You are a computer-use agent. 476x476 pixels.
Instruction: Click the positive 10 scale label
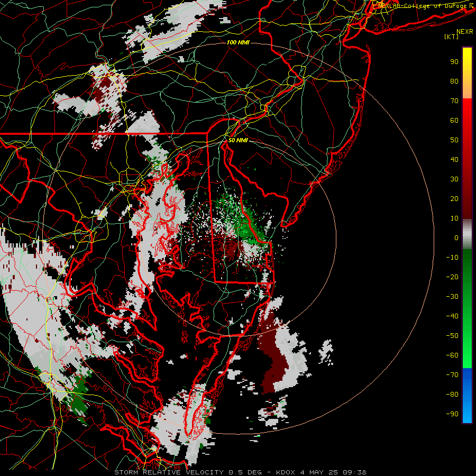pos(454,218)
